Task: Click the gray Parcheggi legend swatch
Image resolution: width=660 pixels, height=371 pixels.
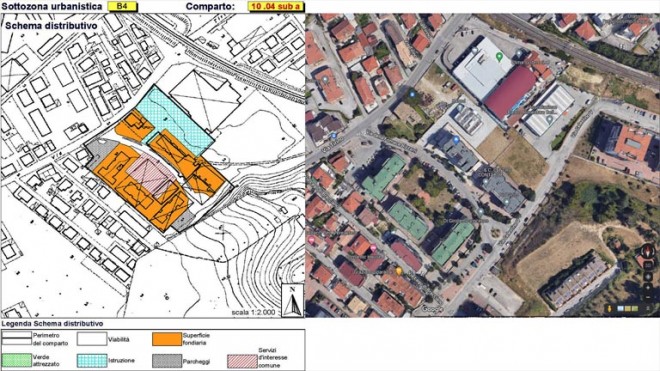Action: point(167,361)
